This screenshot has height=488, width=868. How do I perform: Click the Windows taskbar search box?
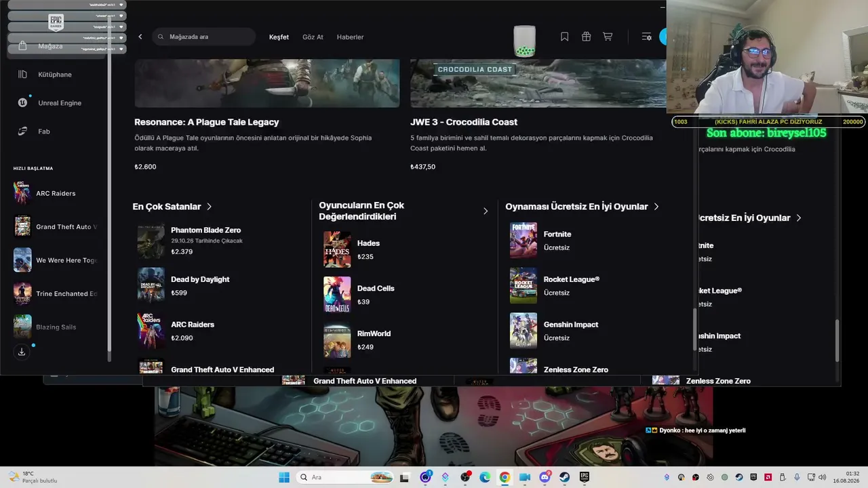[x=344, y=477]
